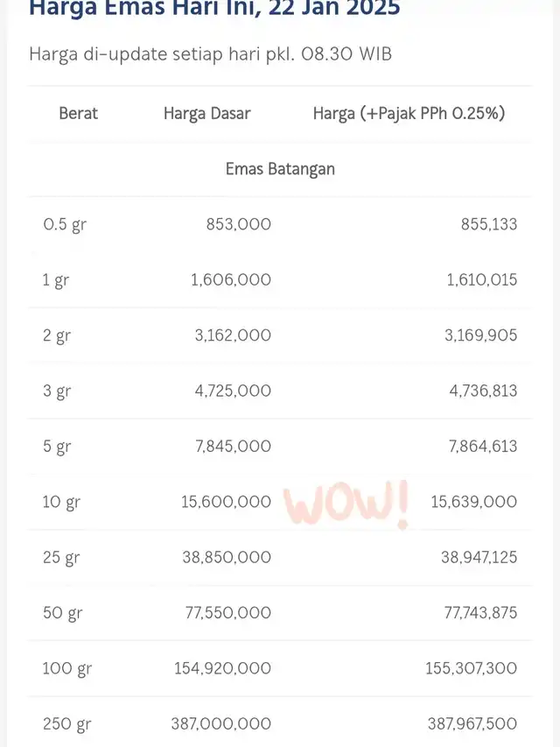Click the Emas Batangan section label
The image size is (560, 747).
(x=280, y=169)
